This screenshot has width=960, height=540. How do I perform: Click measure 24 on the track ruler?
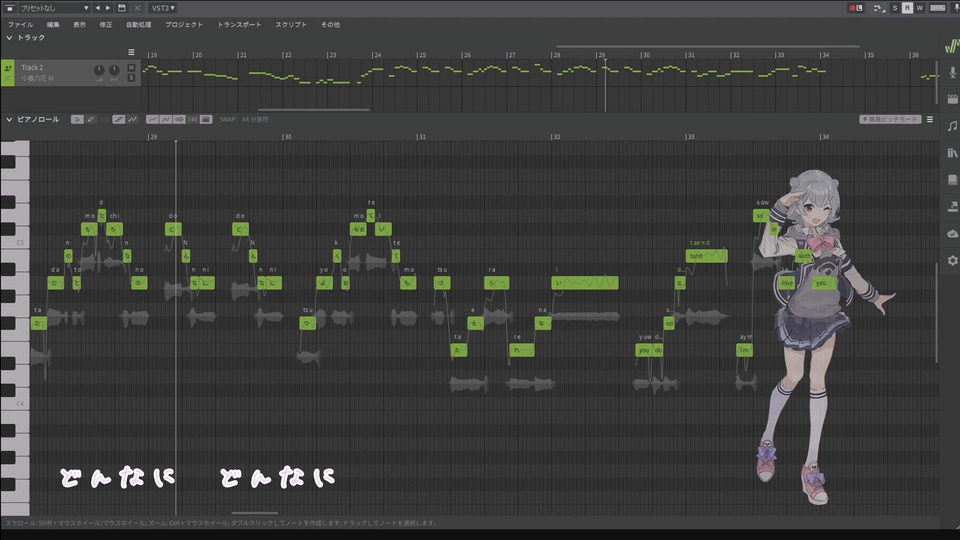click(x=377, y=55)
